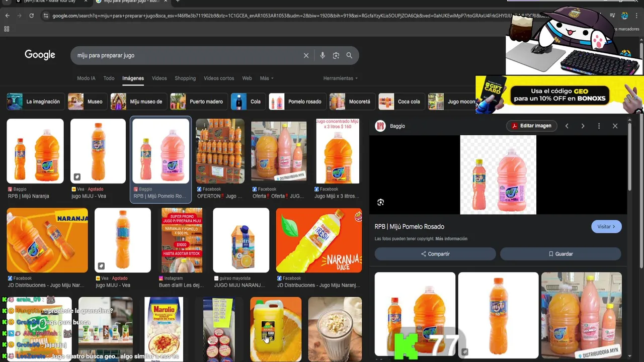
Task: Open the Shopping tab
Action: click(185, 78)
